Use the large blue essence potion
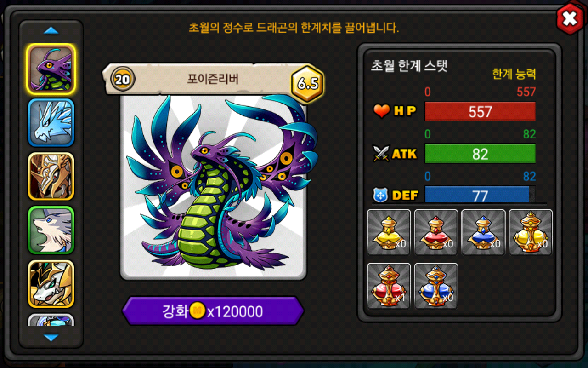The width and height of the screenshot is (588, 368). point(436,286)
